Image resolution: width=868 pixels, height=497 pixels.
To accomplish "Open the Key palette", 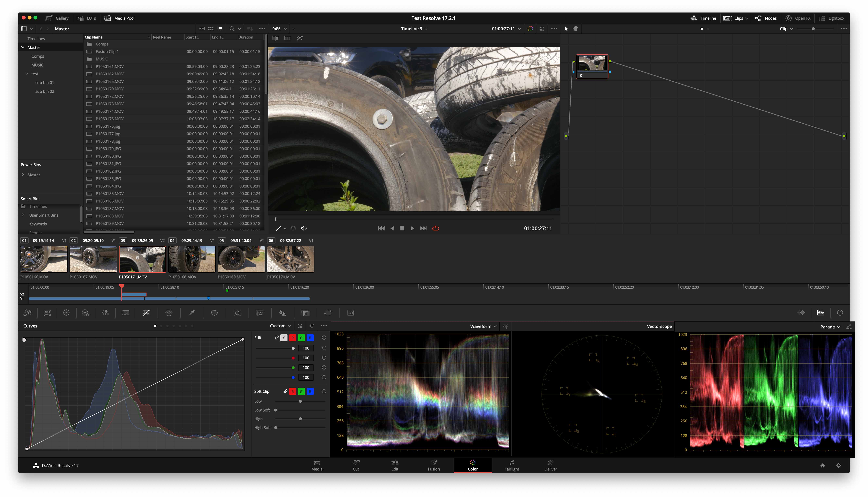I will 305,313.
